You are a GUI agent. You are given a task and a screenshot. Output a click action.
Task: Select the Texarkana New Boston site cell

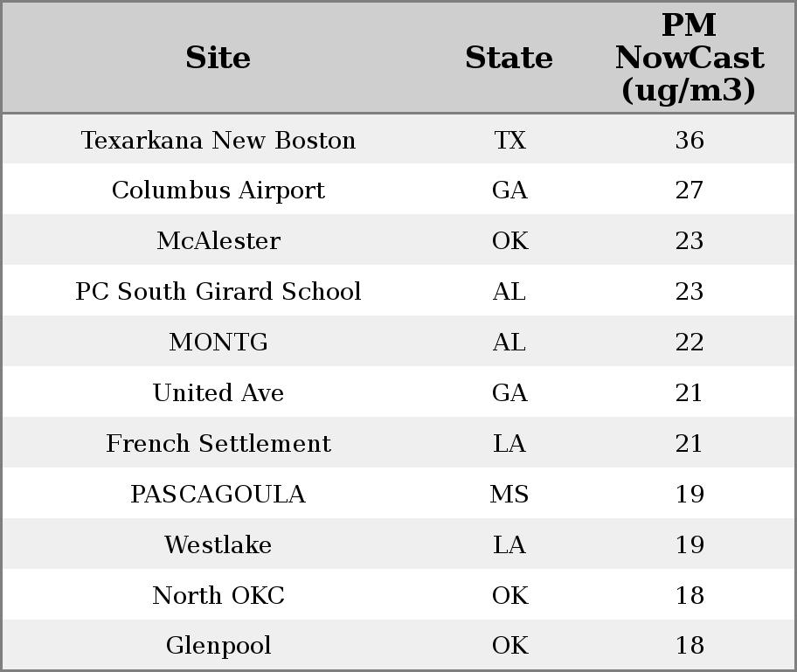click(218, 140)
